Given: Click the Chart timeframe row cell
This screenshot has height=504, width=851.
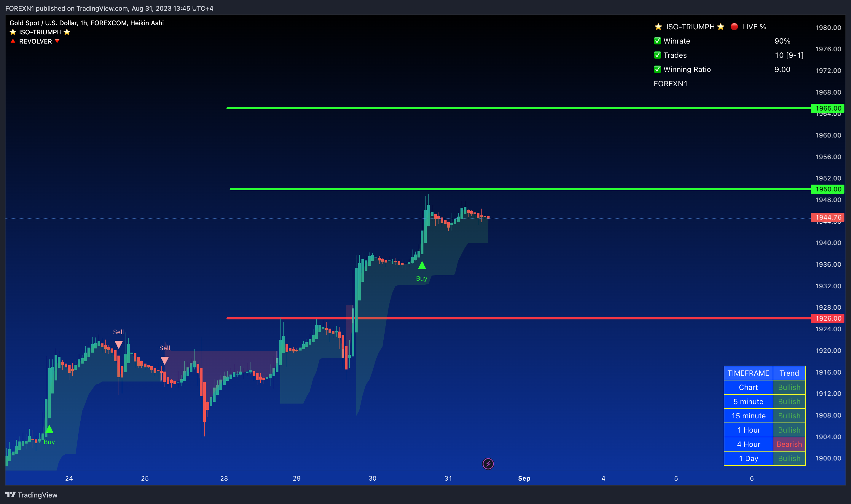Looking at the screenshot, I should tap(748, 387).
